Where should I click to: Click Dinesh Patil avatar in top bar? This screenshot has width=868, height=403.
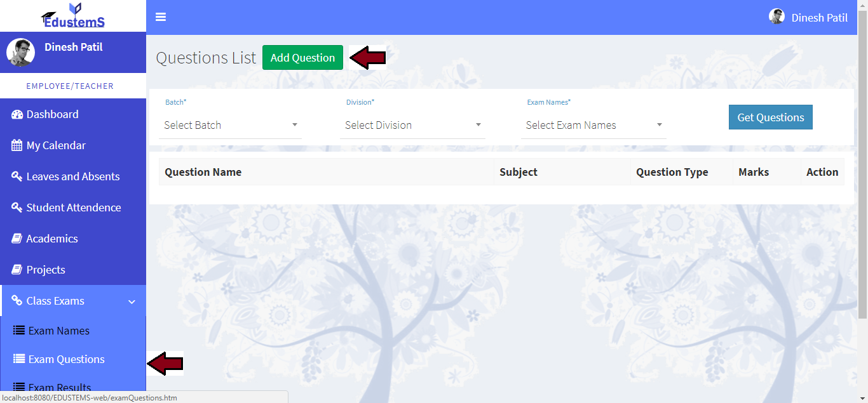pos(776,17)
